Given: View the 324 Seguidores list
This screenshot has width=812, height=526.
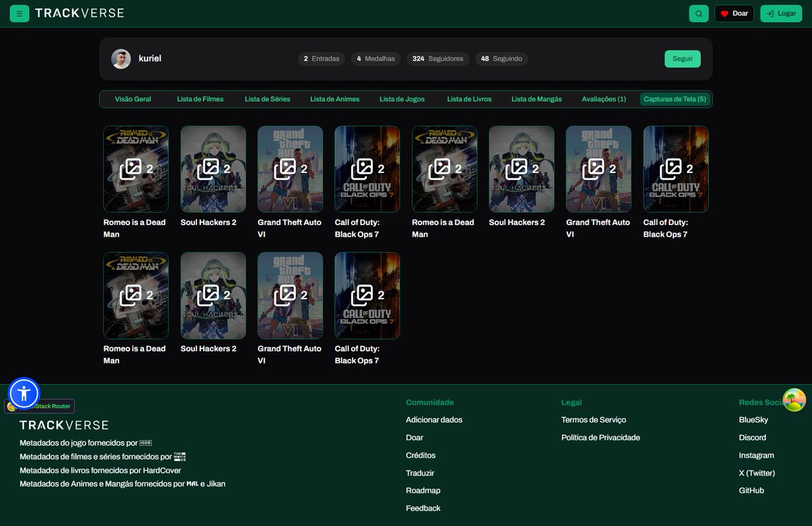Looking at the screenshot, I should [x=438, y=59].
